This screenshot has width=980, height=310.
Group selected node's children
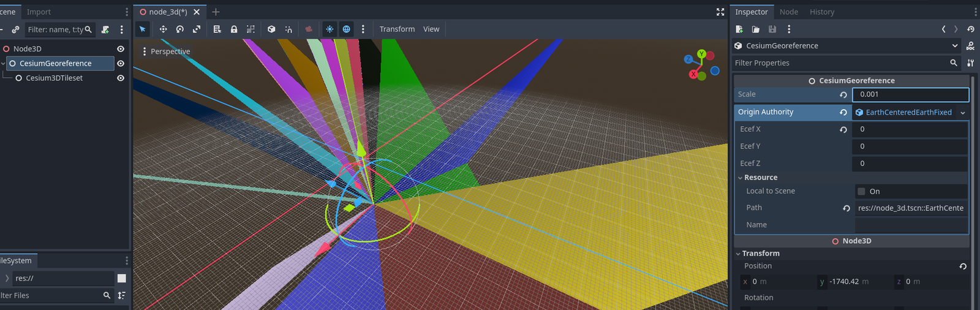(x=251, y=29)
